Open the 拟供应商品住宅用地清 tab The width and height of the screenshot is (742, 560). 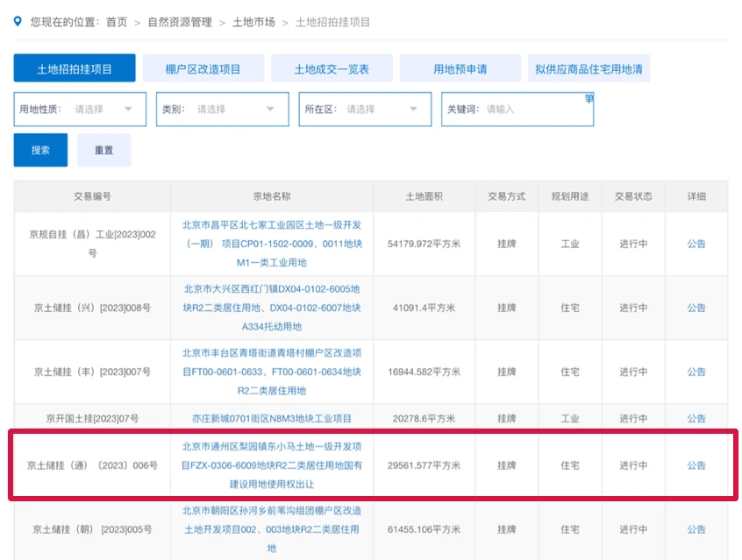click(x=589, y=68)
